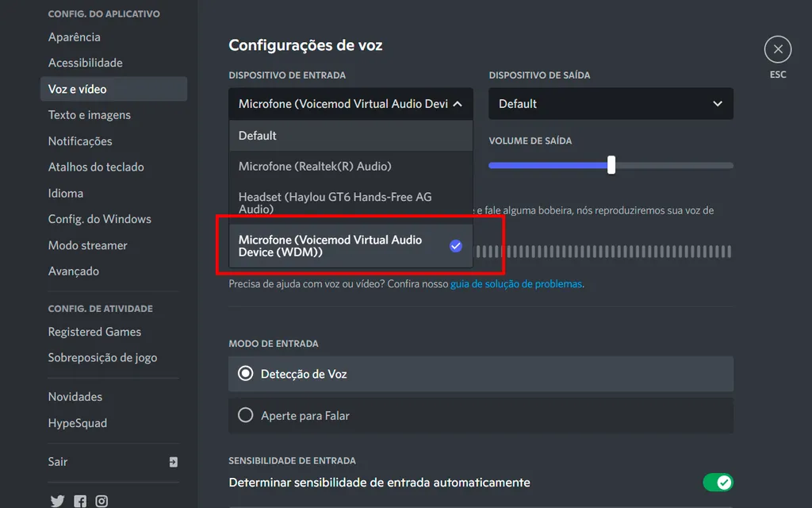Click Sair to log out
812x508 pixels.
pos(57,461)
